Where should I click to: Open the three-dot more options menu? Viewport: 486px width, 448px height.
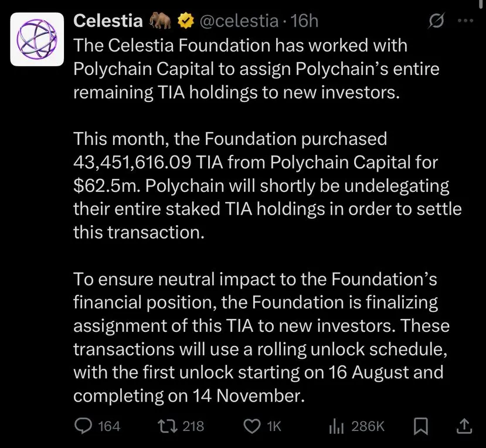(x=465, y=21)
